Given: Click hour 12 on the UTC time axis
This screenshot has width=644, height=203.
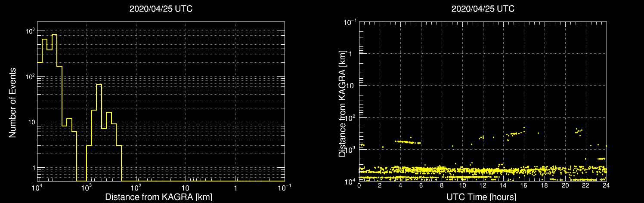Looking at the screenshot, I should [483, 186].
